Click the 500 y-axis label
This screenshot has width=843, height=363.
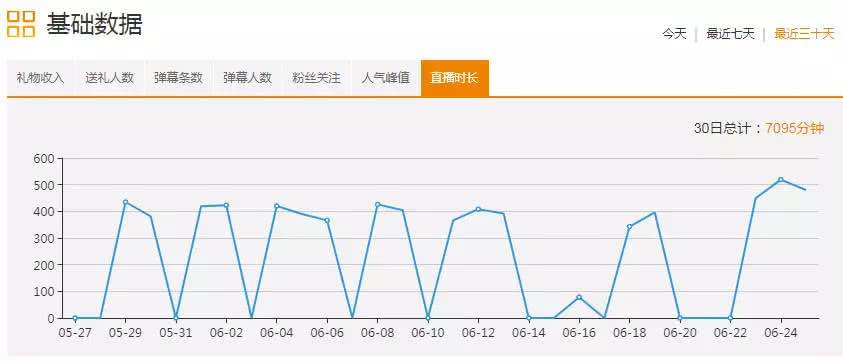(x=44, y=185)
